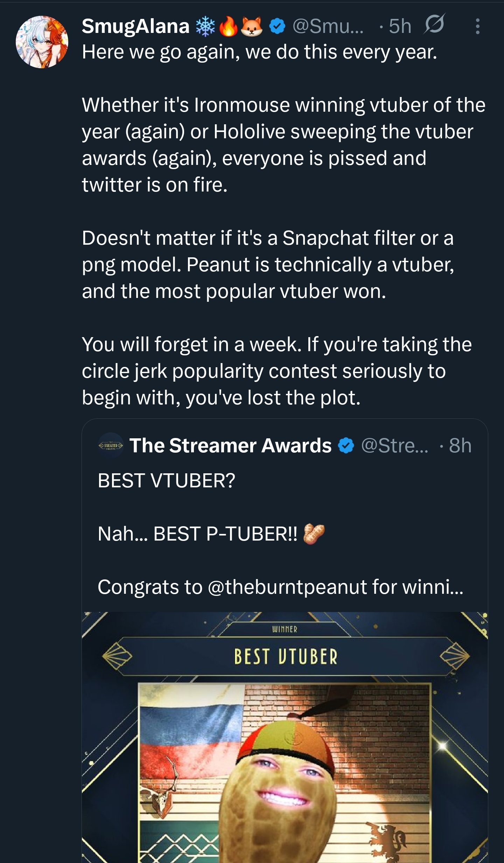Click the 5h timestamp on the tweet
Screen dimensions: 504x863
coord(400,26)
